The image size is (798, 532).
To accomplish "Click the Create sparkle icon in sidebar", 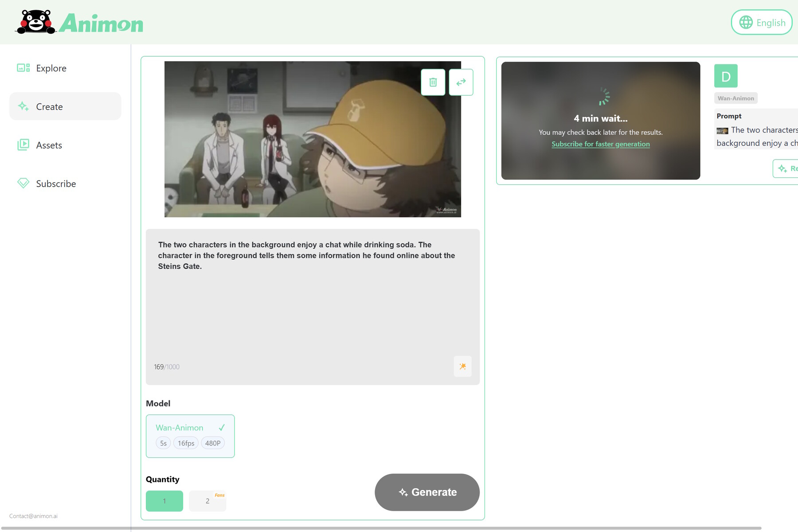I will tap(23, 106).
